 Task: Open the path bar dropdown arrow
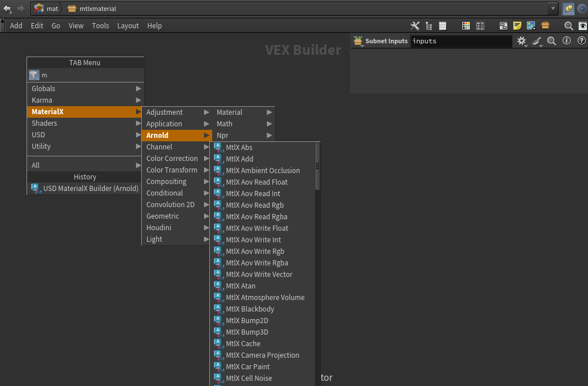pyautogui.click(x=553, y=8)
